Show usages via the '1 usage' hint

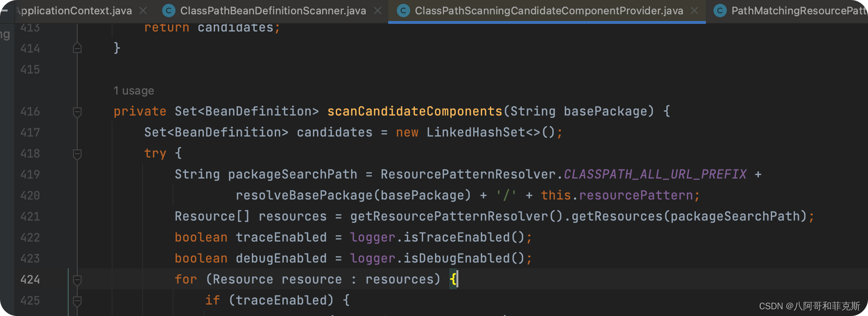point(134,91)
